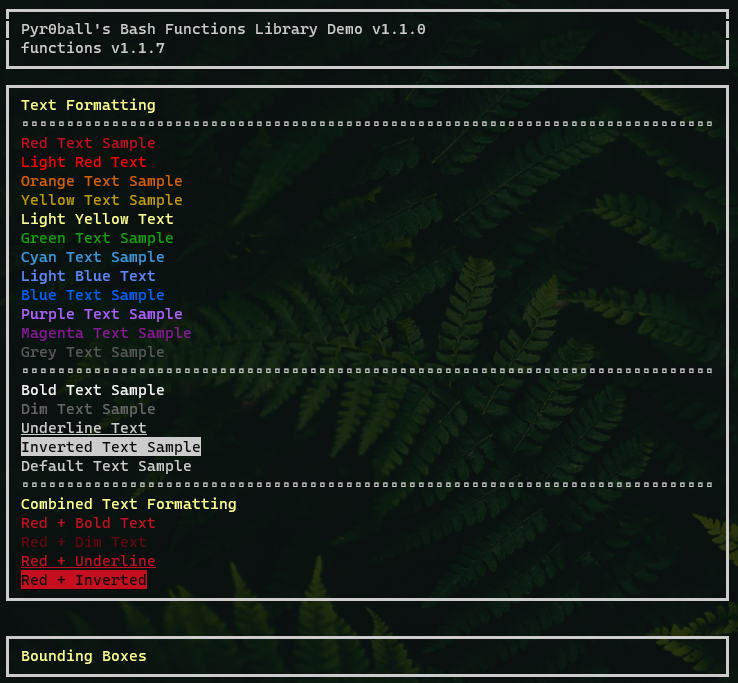Viewport: 738px width, 683px height.
Task: Click the 'Green Text Sample' line
Action: tap(97, 238)
